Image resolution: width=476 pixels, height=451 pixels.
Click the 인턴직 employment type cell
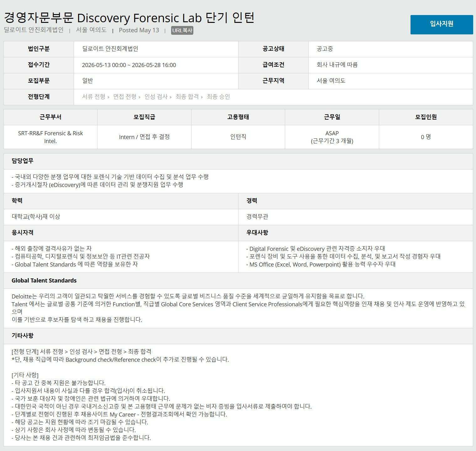point(238,137)
